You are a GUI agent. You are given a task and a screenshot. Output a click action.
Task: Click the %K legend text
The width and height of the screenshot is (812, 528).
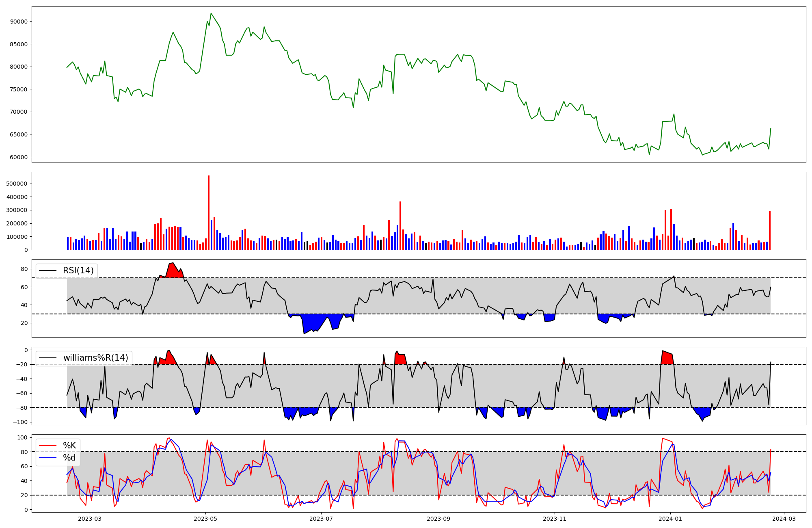pos(69,446)
